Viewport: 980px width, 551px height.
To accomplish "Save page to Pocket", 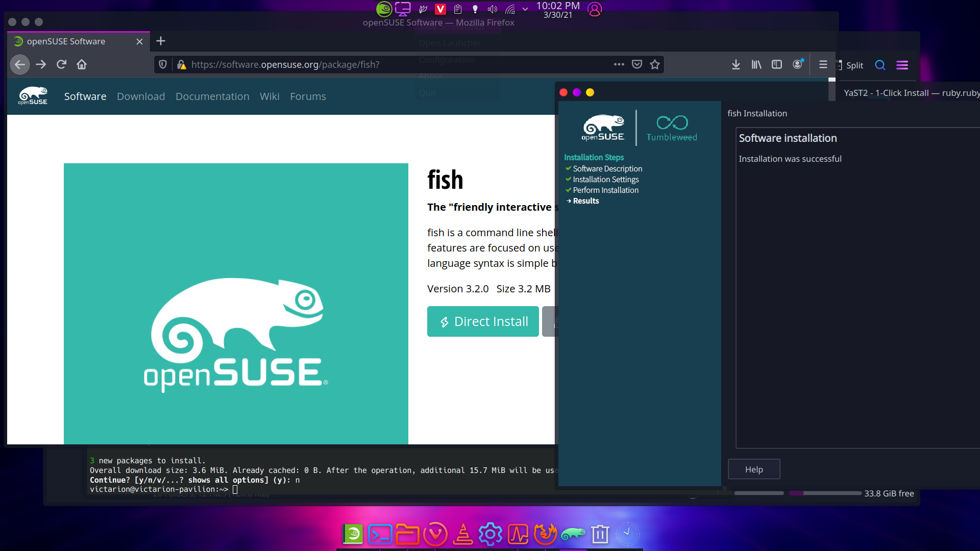I will pyautogui.click(x=637, y=64).
